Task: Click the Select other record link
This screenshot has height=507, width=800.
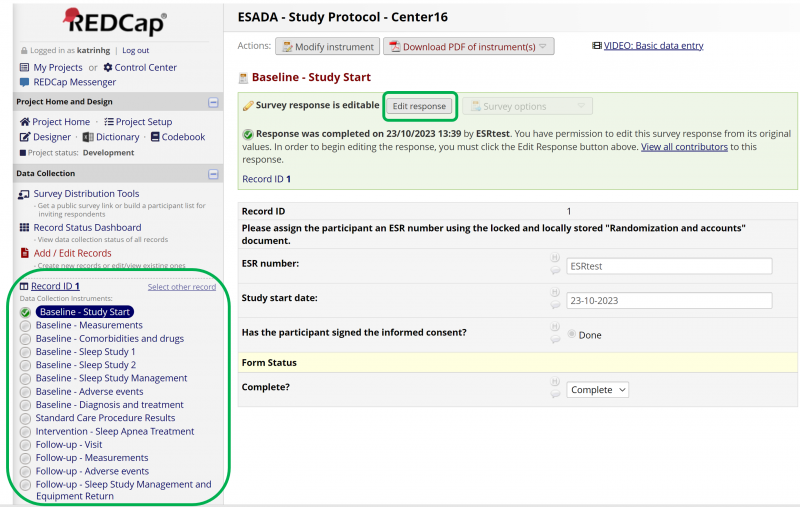Action: click(181, 287)
